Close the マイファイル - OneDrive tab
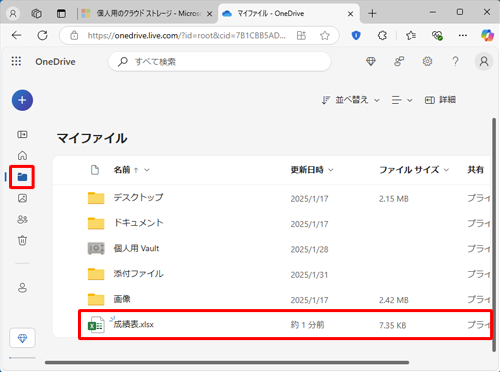This screenshot has height=372, width=500. pos(350,14)
